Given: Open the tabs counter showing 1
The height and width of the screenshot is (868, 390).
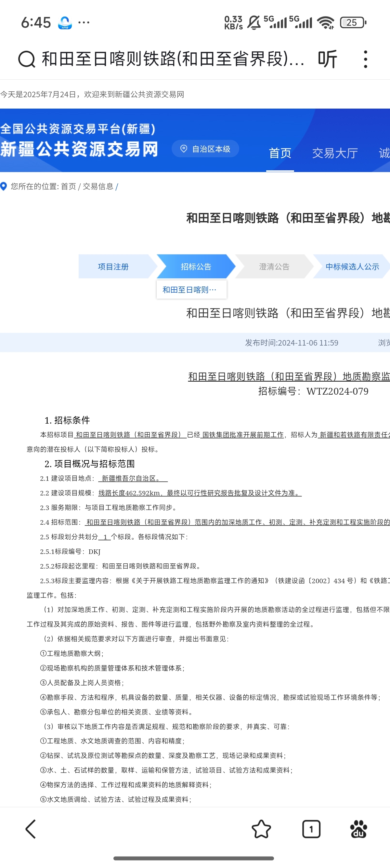Looking at the screenshot, I should click(311, 829).
